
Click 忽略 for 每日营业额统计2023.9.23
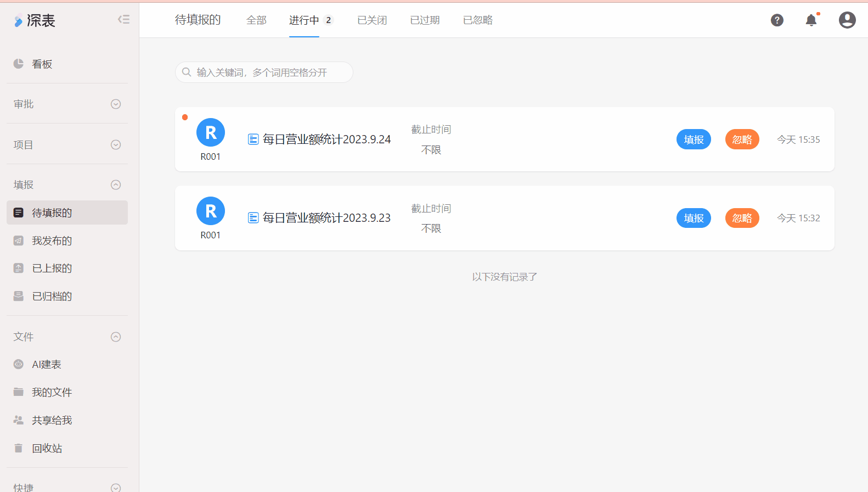(x=742, y=218)
